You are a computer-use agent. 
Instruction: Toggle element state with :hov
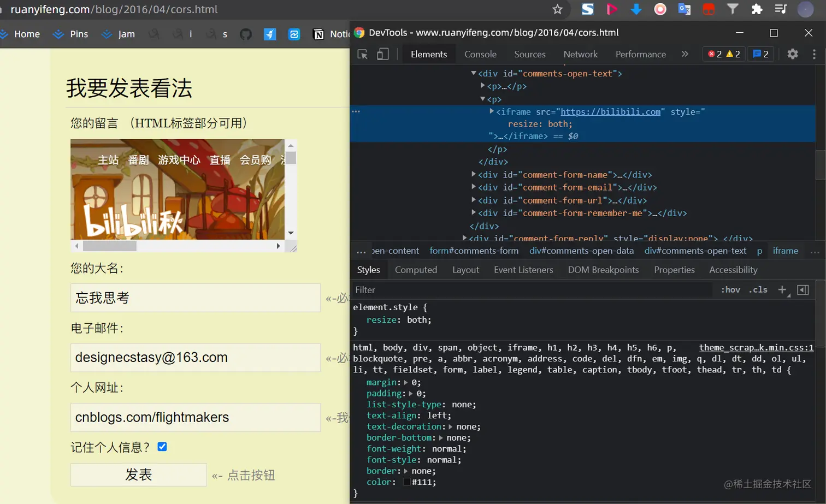click(730, 290)
